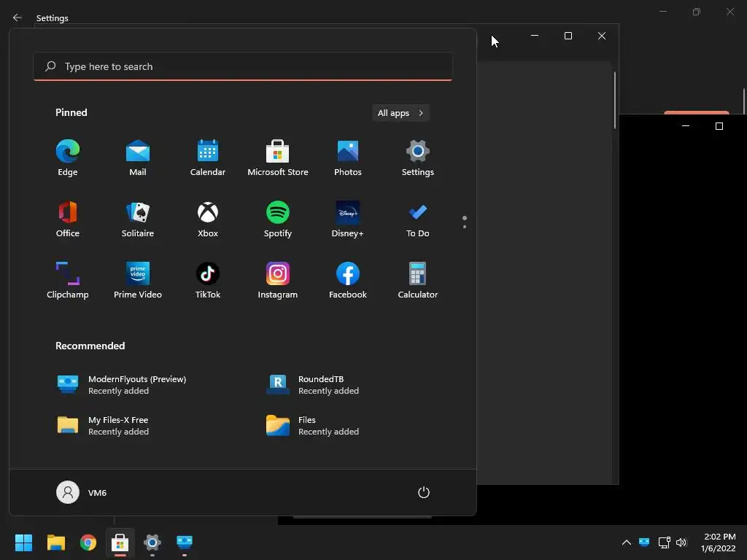Open the recommended RoundedTB item
The width and height of the screenshot is (747, 560).
(x=313, y=385)
